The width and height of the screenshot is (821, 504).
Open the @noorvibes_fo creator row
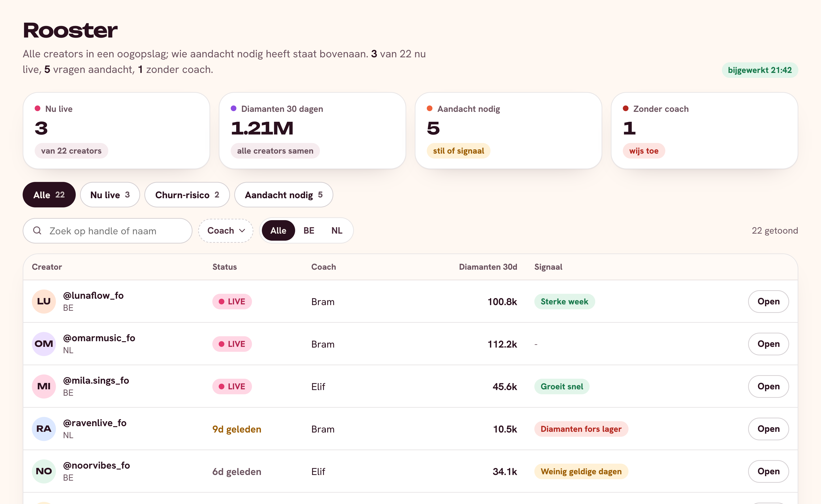pos(768,471)
